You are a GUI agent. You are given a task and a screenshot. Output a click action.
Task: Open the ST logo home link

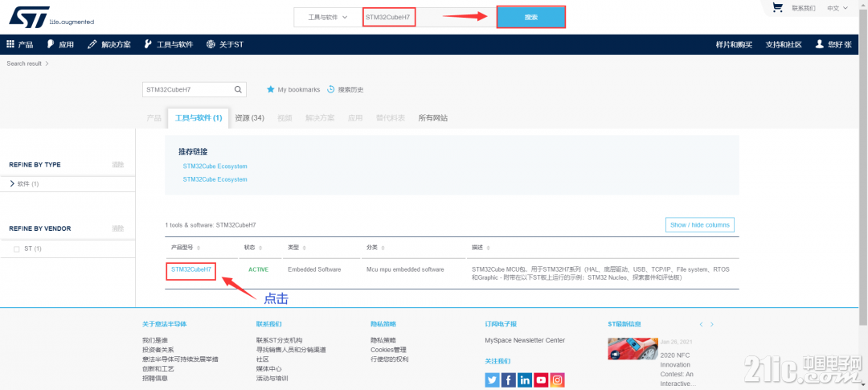tap(51, 17)
